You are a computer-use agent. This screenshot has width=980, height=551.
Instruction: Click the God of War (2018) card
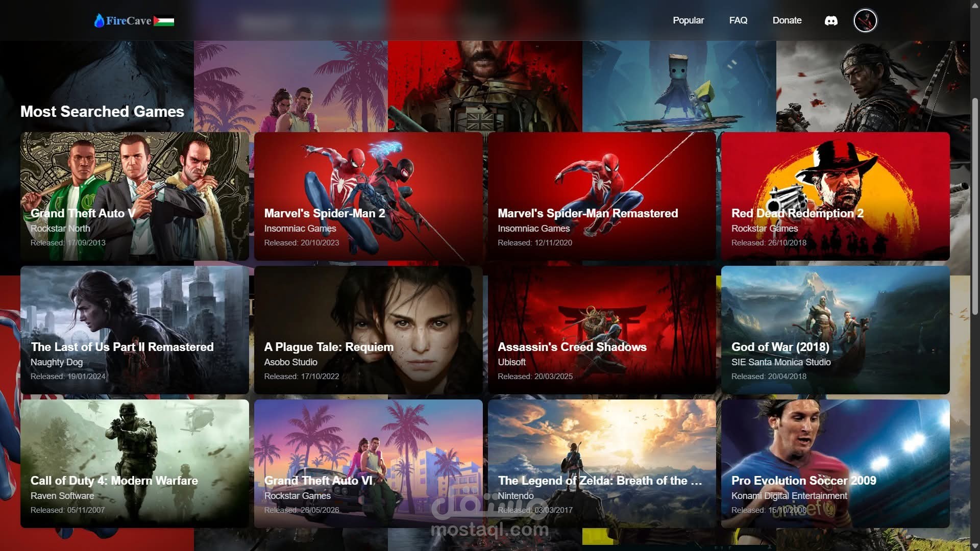pos(835,330)
